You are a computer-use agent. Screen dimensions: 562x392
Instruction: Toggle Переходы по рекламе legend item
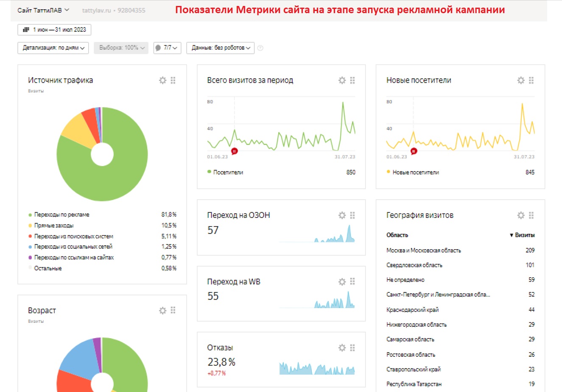pos(59,215)
